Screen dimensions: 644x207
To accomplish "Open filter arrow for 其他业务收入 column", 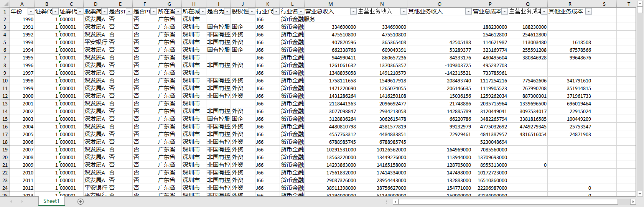I will tap(468, 11).
